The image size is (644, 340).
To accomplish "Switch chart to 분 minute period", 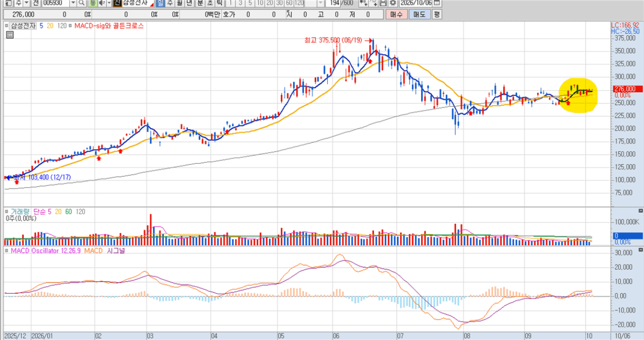I will tap(200, 3).
